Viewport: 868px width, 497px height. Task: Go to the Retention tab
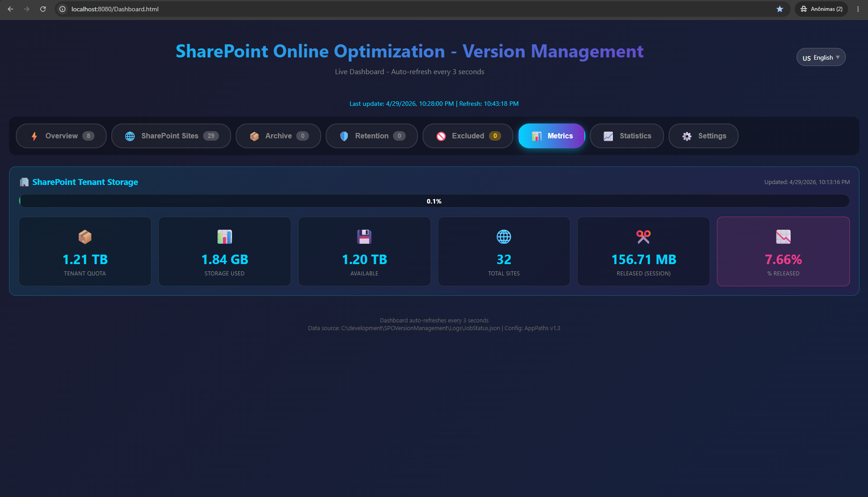tap(372, 136)
